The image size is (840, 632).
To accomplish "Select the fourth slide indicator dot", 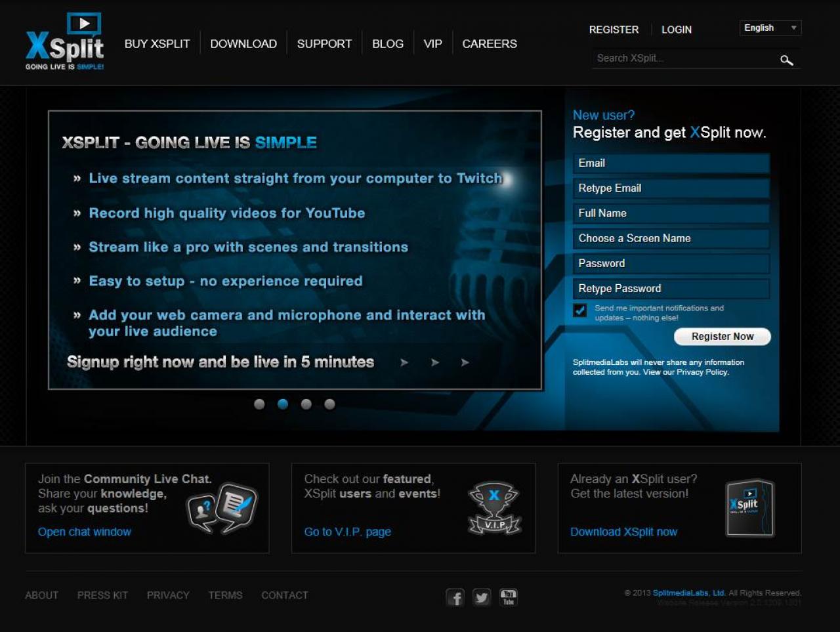I will click(329, 404).
